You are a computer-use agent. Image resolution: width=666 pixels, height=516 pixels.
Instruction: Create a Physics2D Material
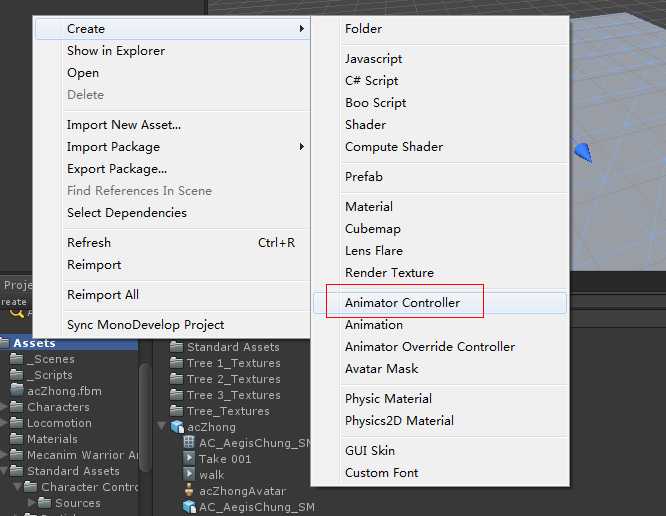[x=399, y=421]
